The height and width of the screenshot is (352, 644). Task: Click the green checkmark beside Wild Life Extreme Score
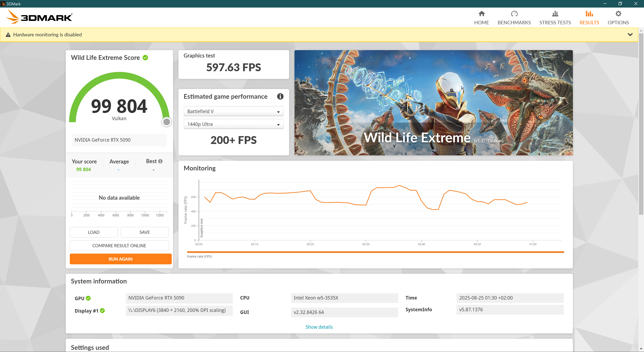145,58
